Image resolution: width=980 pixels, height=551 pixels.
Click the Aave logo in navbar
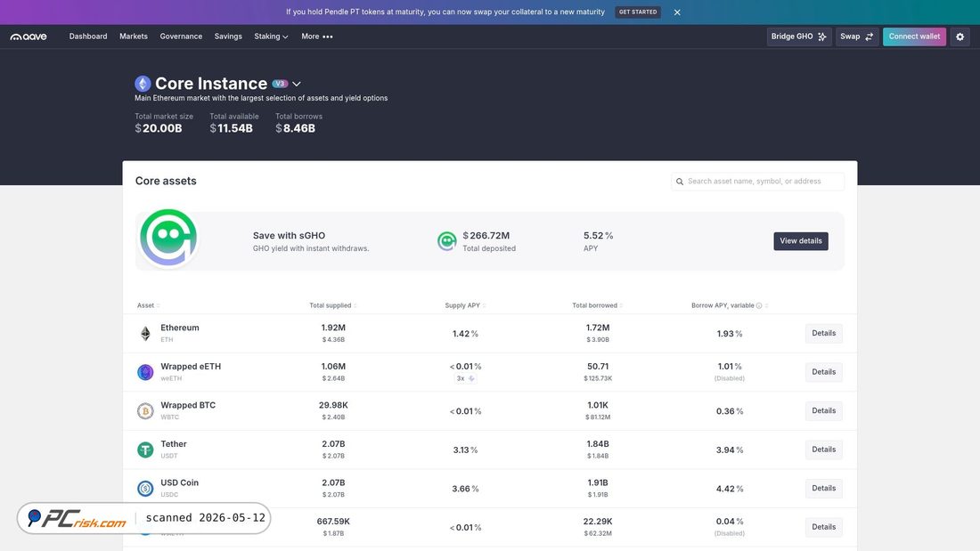click(x=29, y=36)
